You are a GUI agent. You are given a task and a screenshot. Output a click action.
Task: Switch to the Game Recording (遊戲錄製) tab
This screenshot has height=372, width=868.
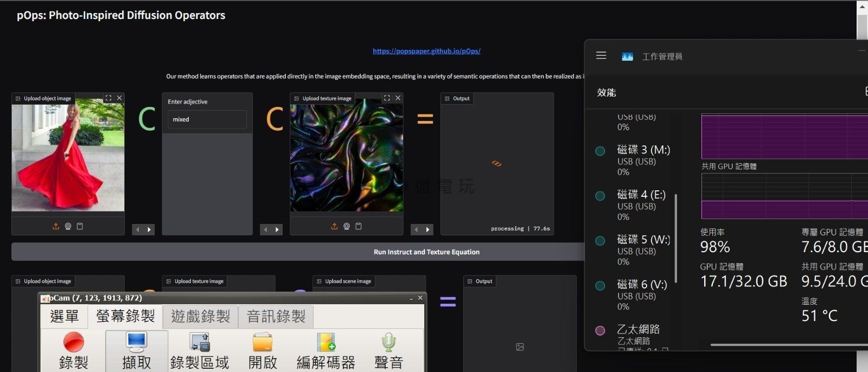pyautogui.click(x=200, y=316)
